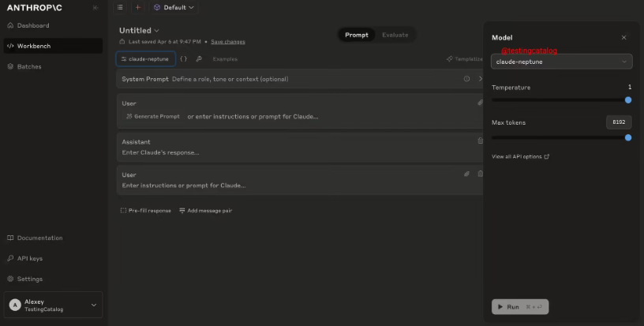Delete the Assistant message with trash icon
Image resolution: width=644 pixels, height=326 pixels.
coord(480,141)
